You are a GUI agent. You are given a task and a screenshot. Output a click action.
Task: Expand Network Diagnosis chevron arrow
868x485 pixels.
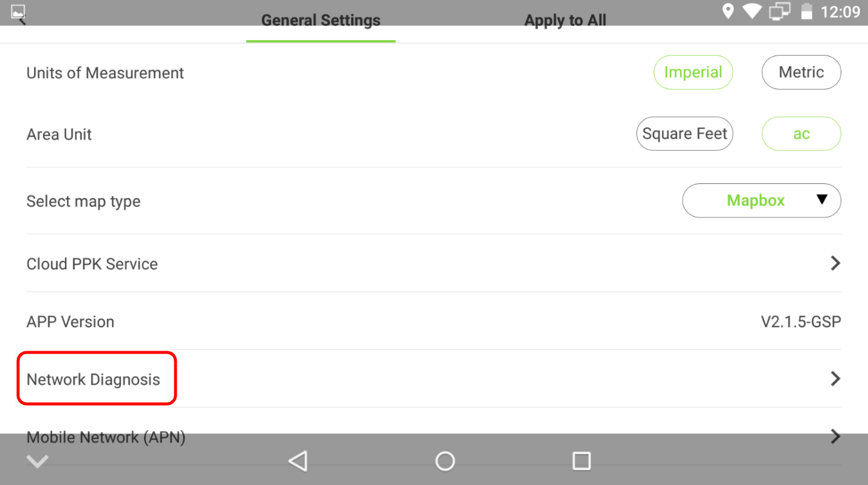point(835,379)
